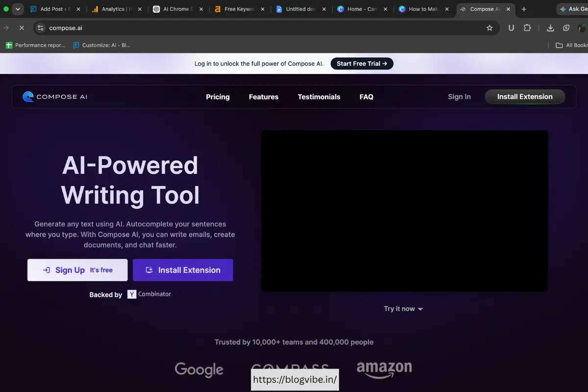
Task: Go forward in browser history
Action: coord(6,28)
